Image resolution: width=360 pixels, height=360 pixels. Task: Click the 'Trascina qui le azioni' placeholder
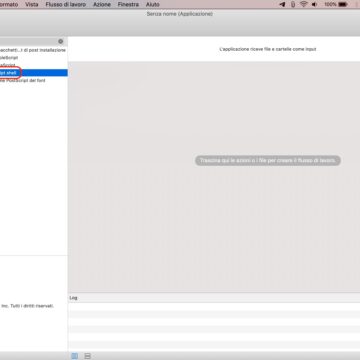point(268,161)
